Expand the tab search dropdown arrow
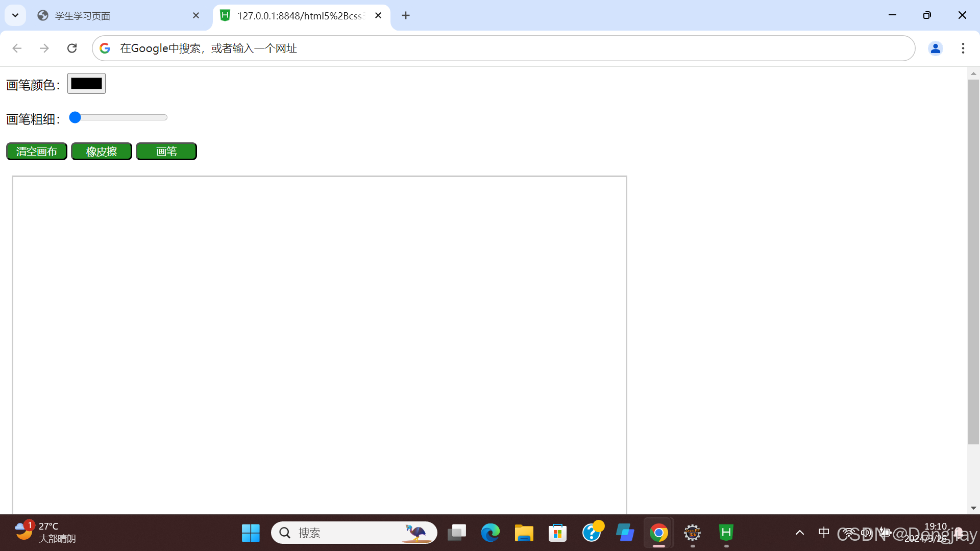 pos(15,15)
